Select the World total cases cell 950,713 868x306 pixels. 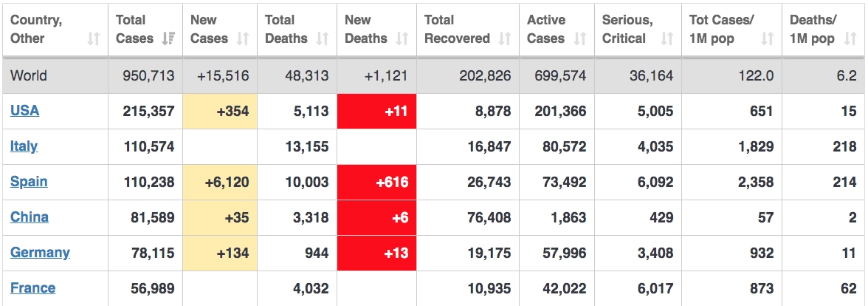[x=145, y=75]
